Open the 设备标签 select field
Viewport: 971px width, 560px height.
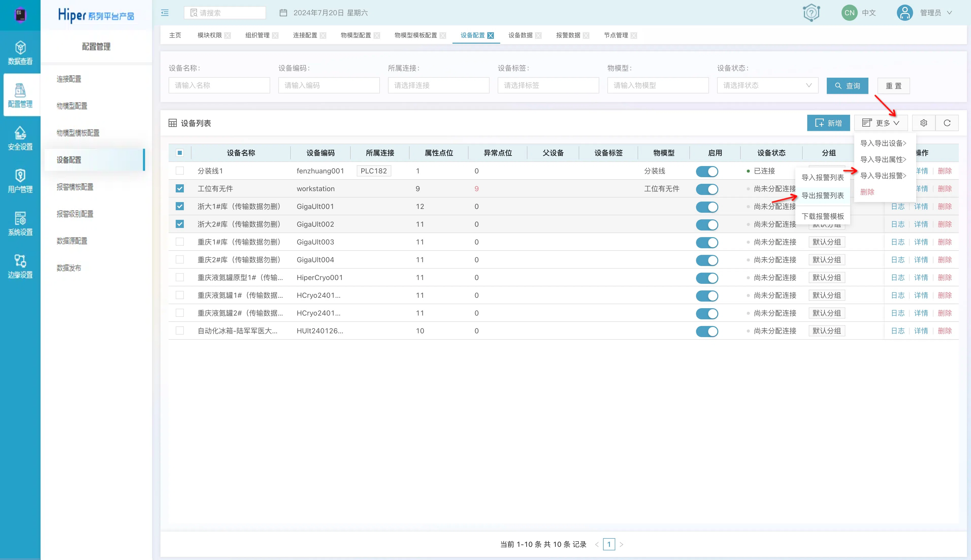(548, 85)
